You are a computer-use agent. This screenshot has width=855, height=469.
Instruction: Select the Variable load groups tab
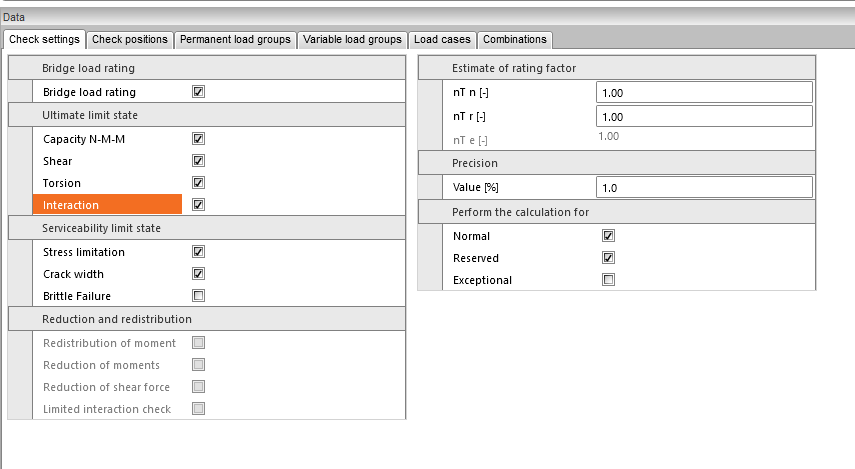click(x=353, y=40)
